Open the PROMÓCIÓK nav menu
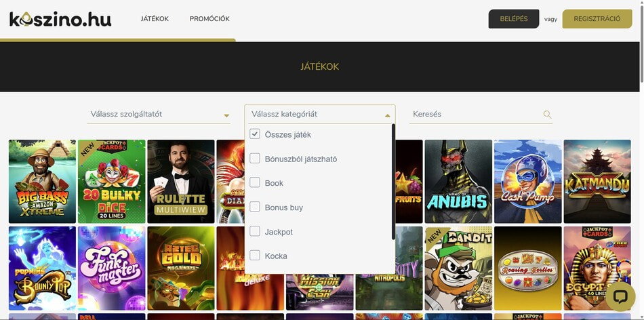Screen dimensions: 644x320 pyautogui.click(x=209, y=19)
